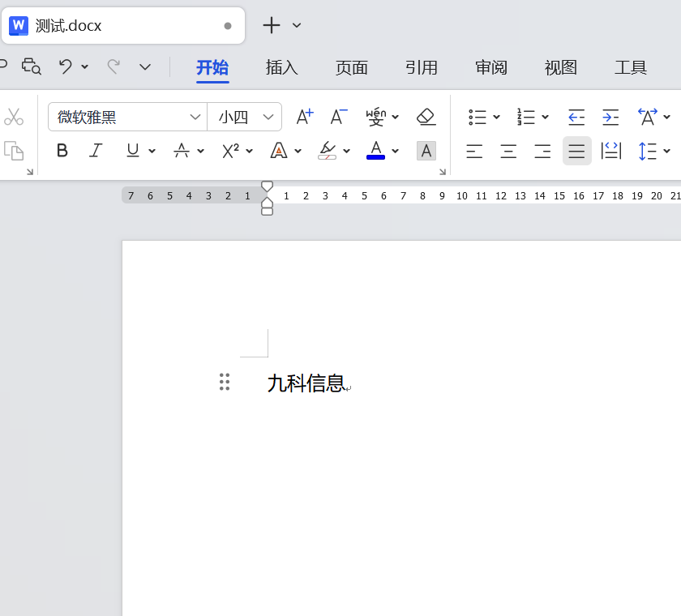The width and height of the screenshot is (681, 616).
Task: Click the copy icon
Action: tap(14, 151)
